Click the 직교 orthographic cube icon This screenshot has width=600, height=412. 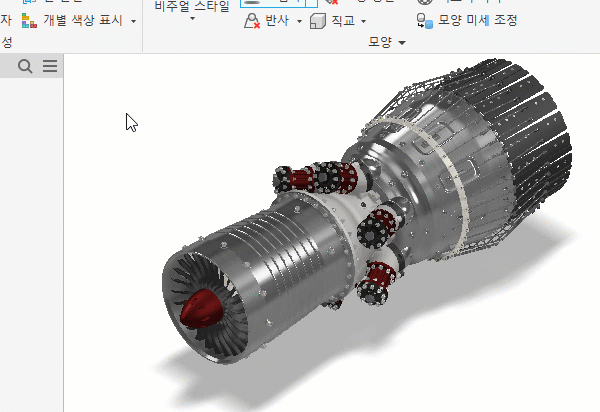pos(318,21)
